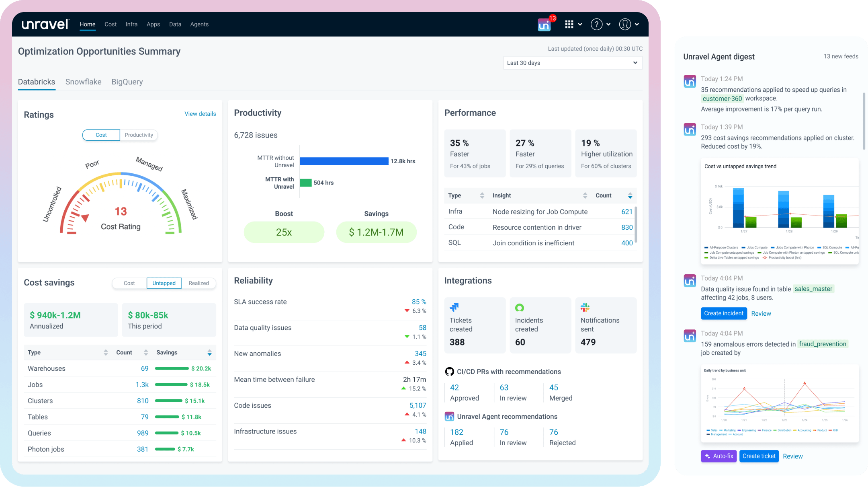The width and height of the screenshot is (868, 487).
Task: Click the Jobs savings progress bar
Action: (171, 385)
